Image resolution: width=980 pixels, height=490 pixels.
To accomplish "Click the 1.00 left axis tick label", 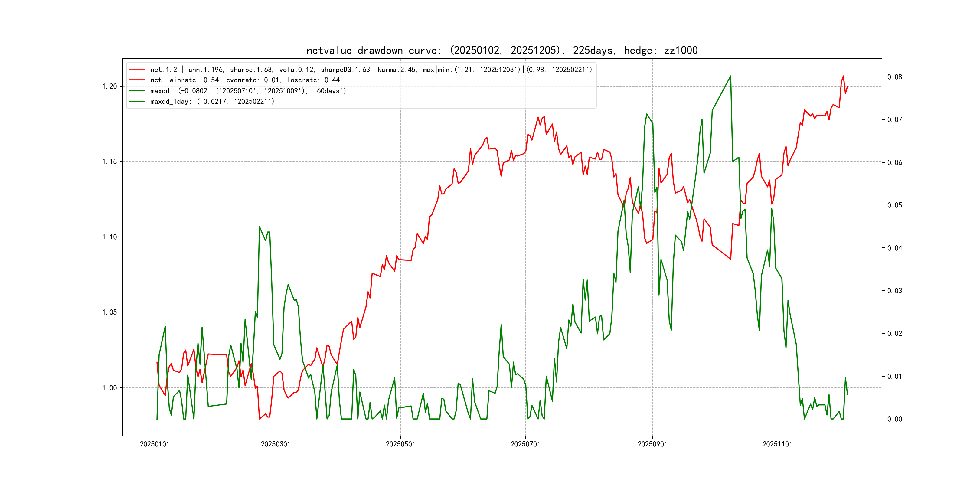I will [x=109, y=388].
